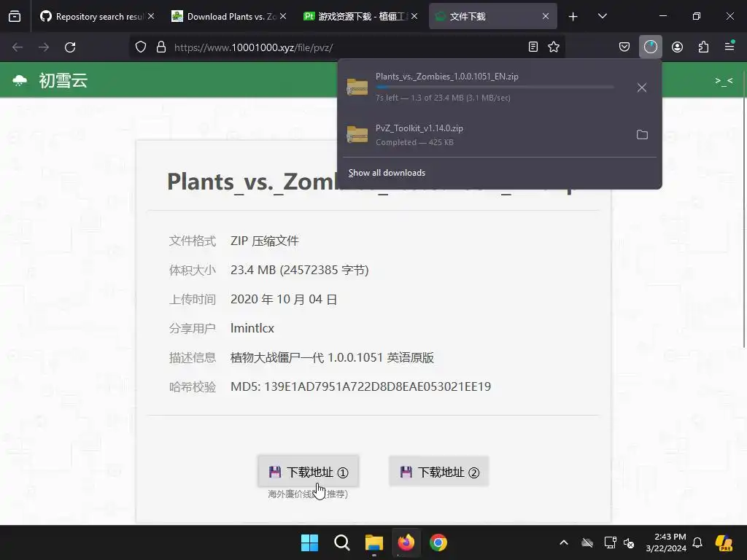747x560 pixels.
Task: Click the 初雪云 site title
Action: (x=63, y=80)
